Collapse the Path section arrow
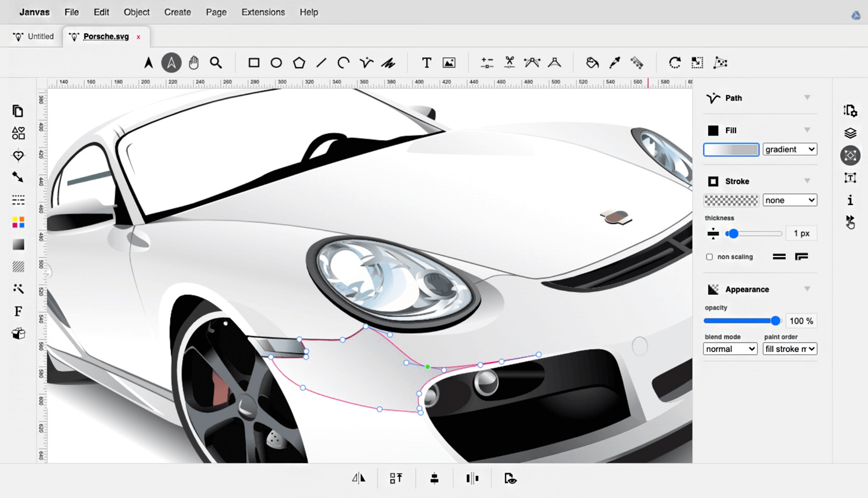Screen dimensions: 868x498 point(807,97)
